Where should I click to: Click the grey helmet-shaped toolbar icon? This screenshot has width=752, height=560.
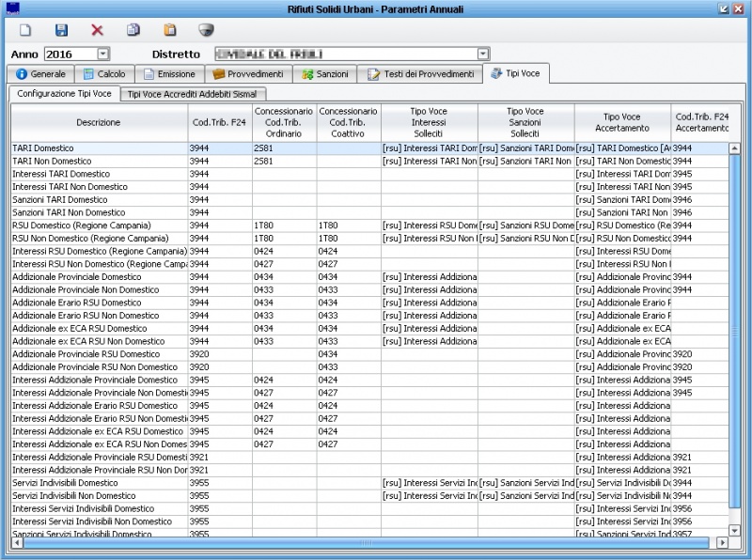click(206, 30)
